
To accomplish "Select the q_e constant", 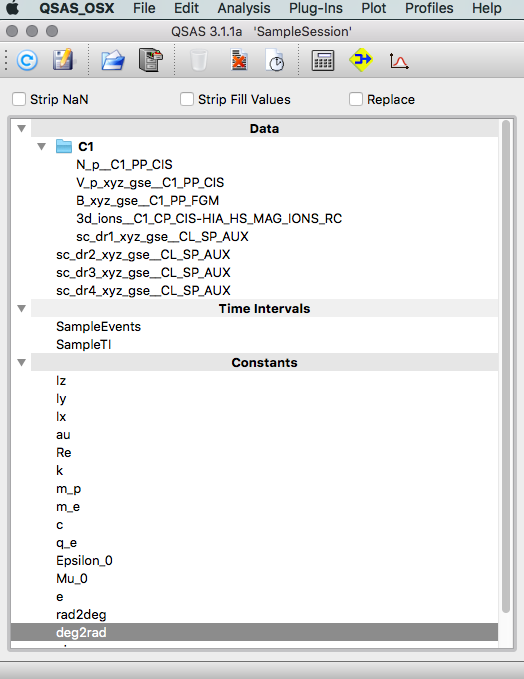I will click(x=67, y=543).
